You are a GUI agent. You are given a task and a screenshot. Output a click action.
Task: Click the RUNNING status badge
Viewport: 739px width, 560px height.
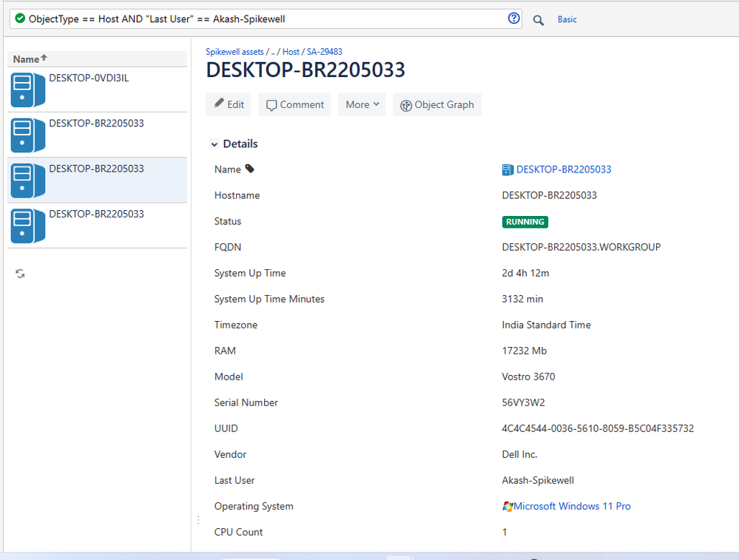pos(525,221)
